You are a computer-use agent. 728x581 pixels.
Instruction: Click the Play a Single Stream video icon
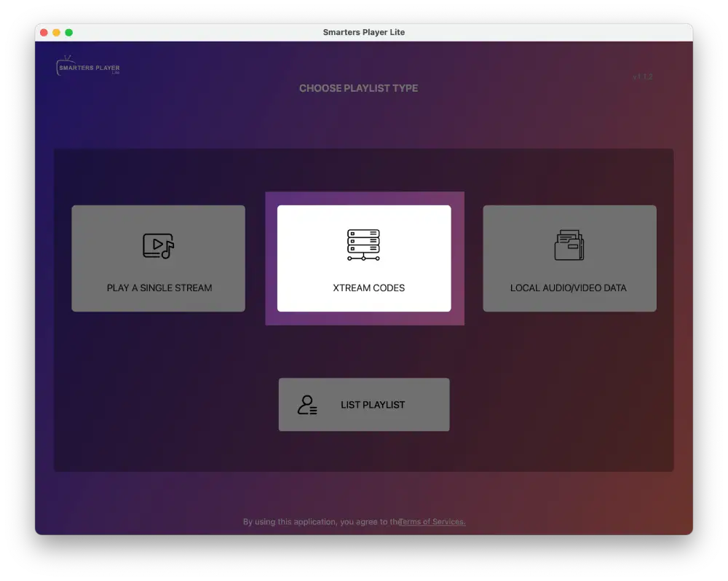pos(158,245)
